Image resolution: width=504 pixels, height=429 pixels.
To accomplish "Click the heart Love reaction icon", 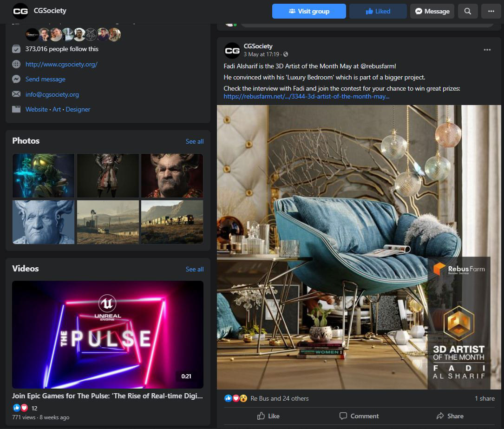I will point(236,398).
